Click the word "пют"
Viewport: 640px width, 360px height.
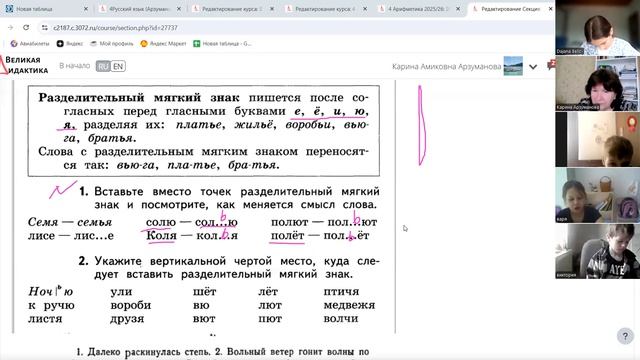(x=270, y=319)
